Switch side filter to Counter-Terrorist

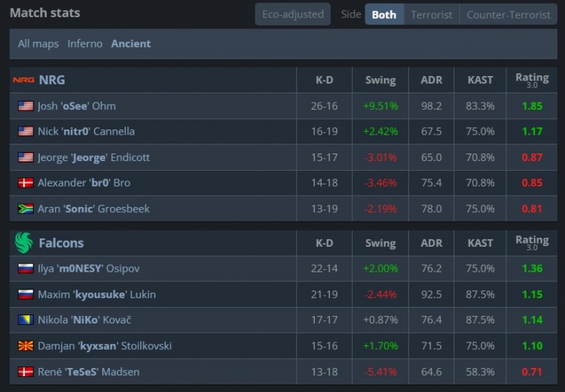tap(508, 14)
